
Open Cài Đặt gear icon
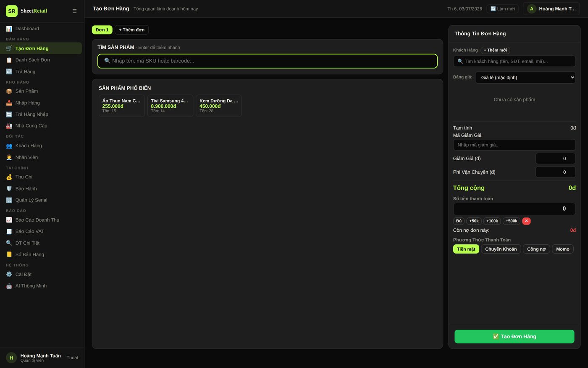[x=9, y=274]
